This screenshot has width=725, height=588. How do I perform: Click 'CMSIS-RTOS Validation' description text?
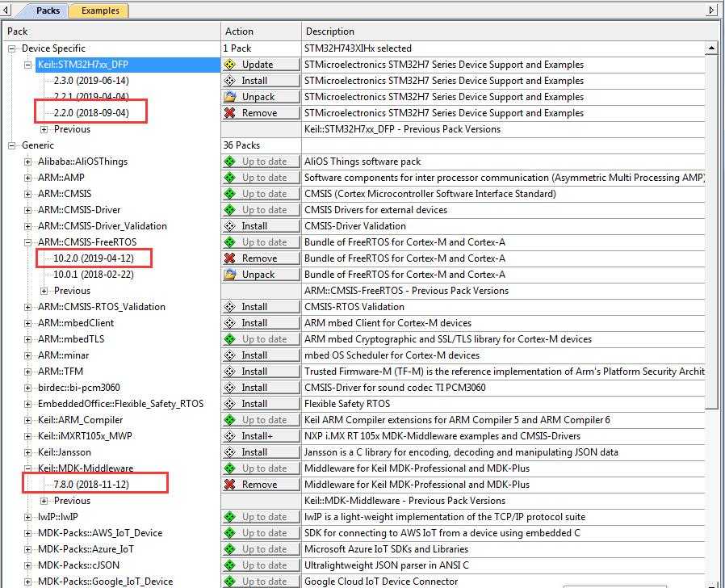(354, 307)
